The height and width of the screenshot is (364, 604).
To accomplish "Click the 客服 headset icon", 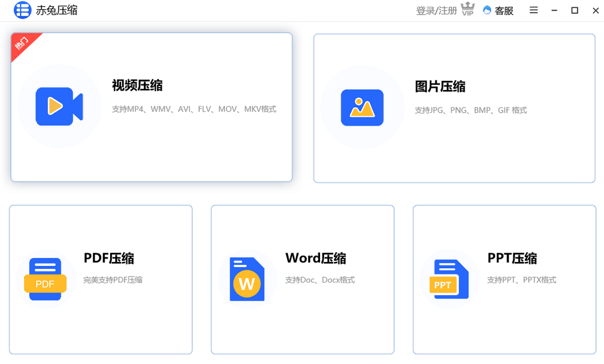I will [487, 10].
